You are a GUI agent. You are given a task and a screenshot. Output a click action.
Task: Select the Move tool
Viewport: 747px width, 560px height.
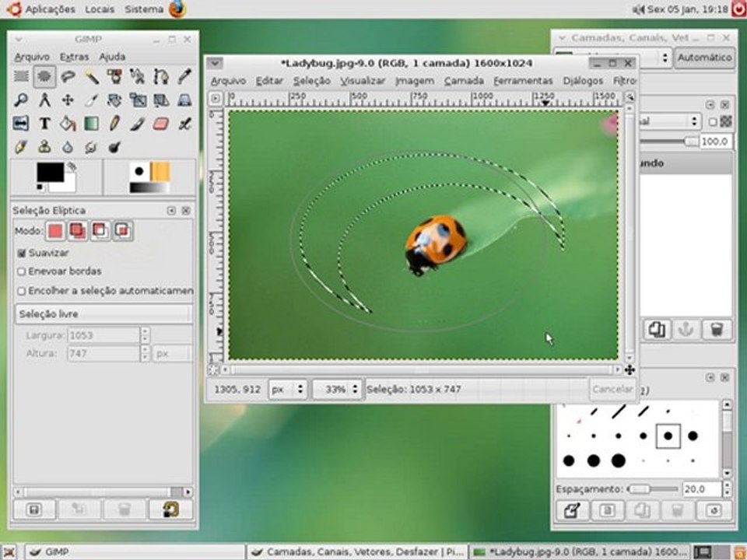pos(68,100)
